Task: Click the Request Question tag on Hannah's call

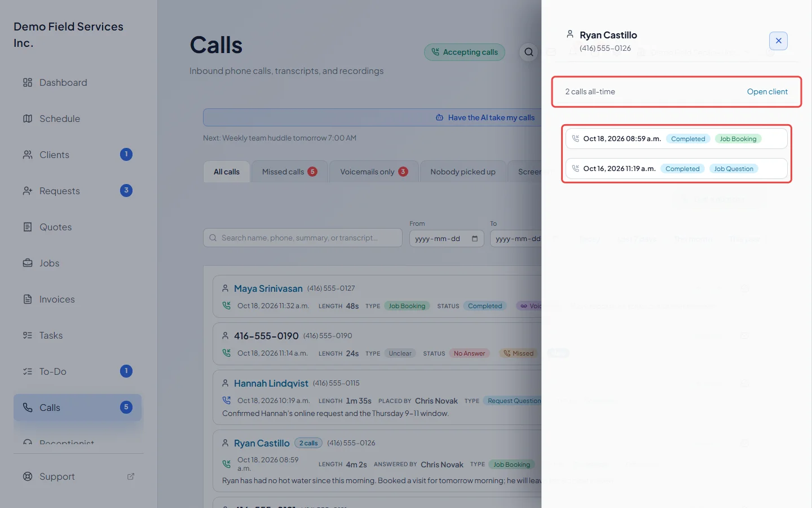Action: [514, 401]
